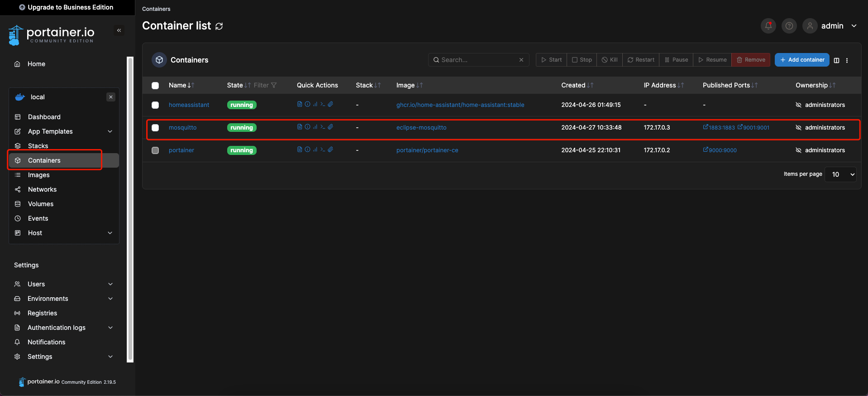Open table column visibility settings
Screen dimensions: 868x396
pyautogui.click(x=836, y=60)
